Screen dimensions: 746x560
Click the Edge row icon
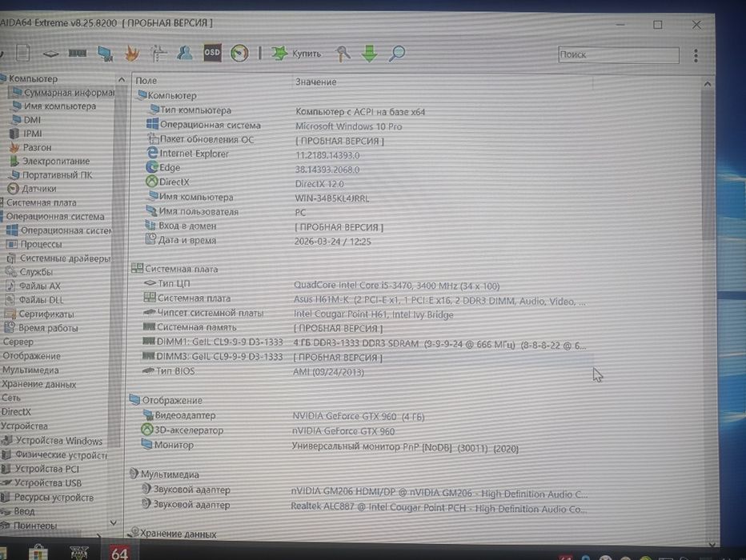pos(152,167)
